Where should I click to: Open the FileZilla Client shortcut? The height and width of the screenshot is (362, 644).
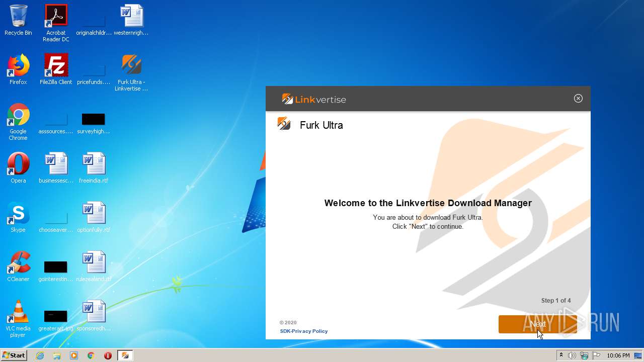(56, 69)
